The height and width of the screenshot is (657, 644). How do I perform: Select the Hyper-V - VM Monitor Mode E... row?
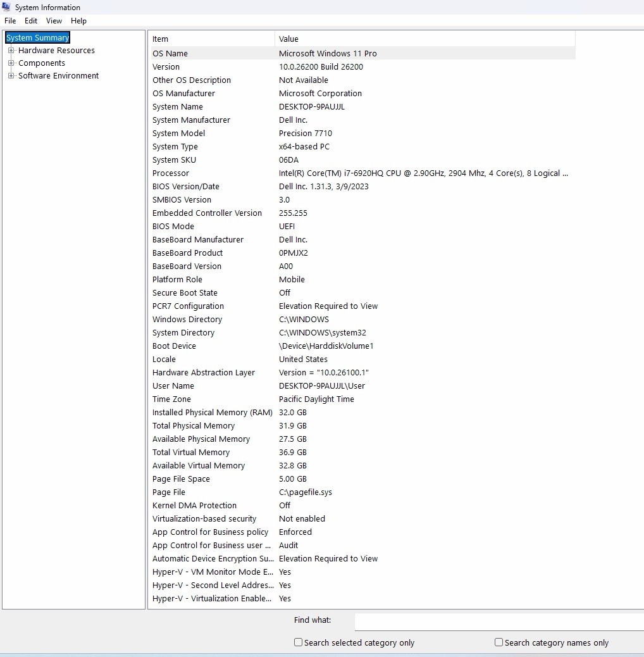(x=363, y=572)
